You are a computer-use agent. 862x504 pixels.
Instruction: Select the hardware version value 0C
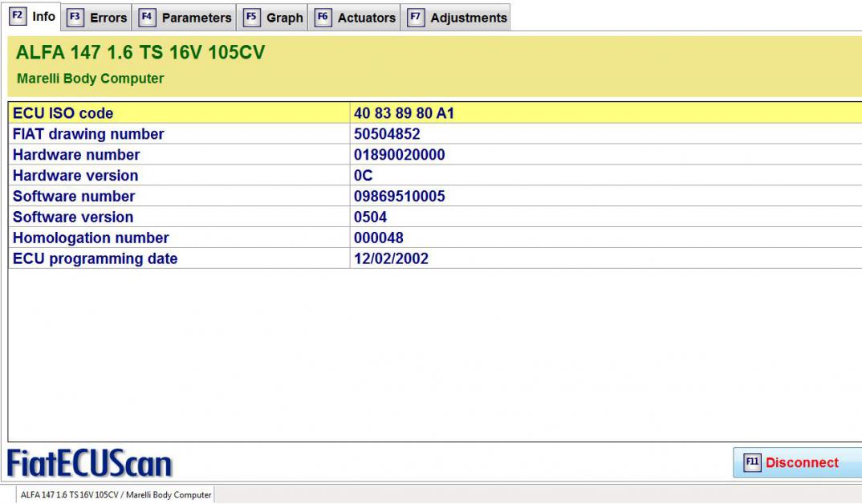(364, 176)
